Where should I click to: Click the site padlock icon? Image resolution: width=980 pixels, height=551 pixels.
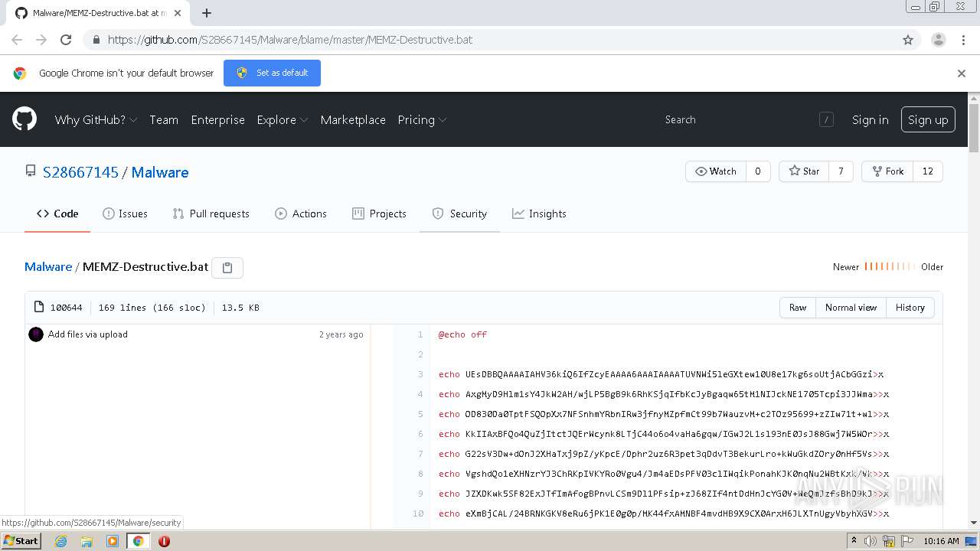click(96, 40)
